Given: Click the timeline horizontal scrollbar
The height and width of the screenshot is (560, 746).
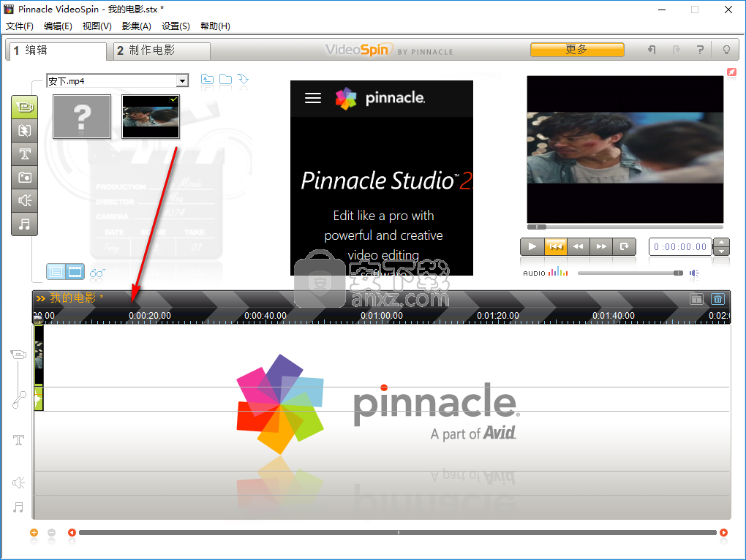Looking at the screenshot, I should pos(398,532).
